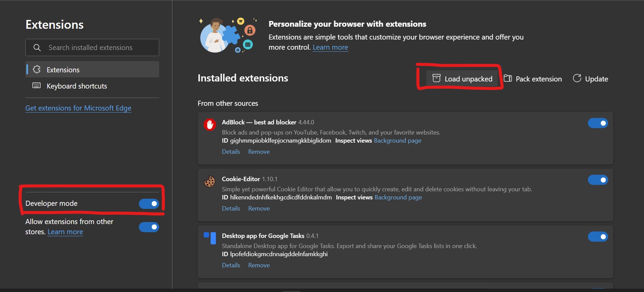
Task: Disable Desktop app for Google Tasks toggle
Action: 598,237
